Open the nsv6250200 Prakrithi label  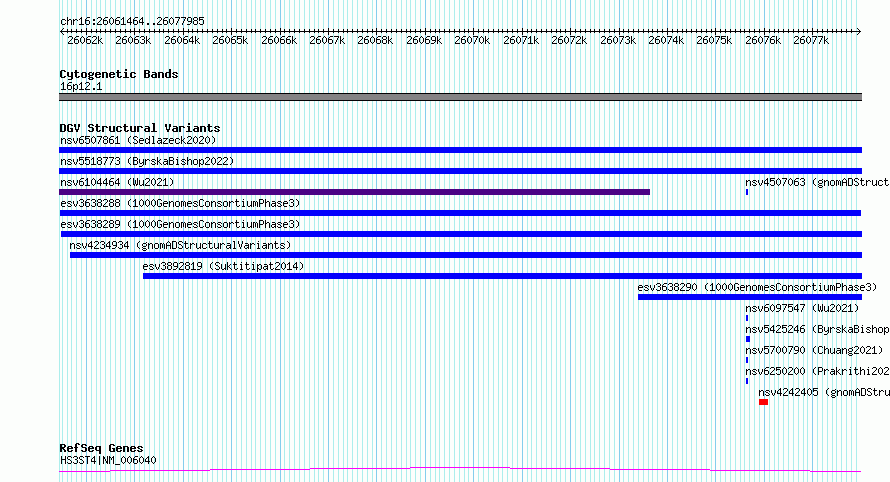pyautogui.click(x=817, y=371)
